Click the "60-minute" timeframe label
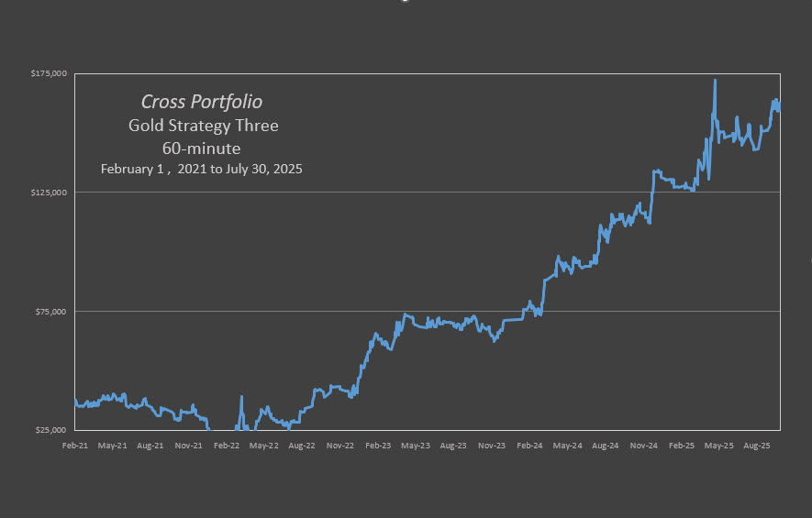Viewport: 812px width, 518px height. tap(202, 148)
